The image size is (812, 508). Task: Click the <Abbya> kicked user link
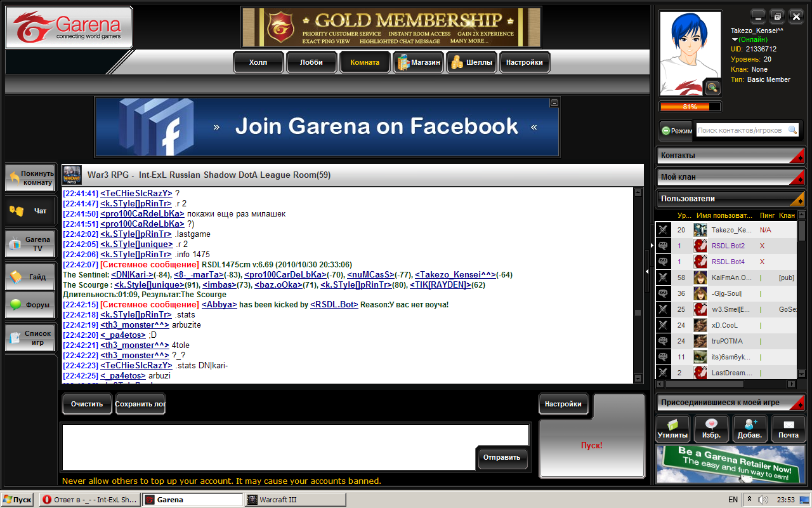pyautogui.click(x=219, y=305)
